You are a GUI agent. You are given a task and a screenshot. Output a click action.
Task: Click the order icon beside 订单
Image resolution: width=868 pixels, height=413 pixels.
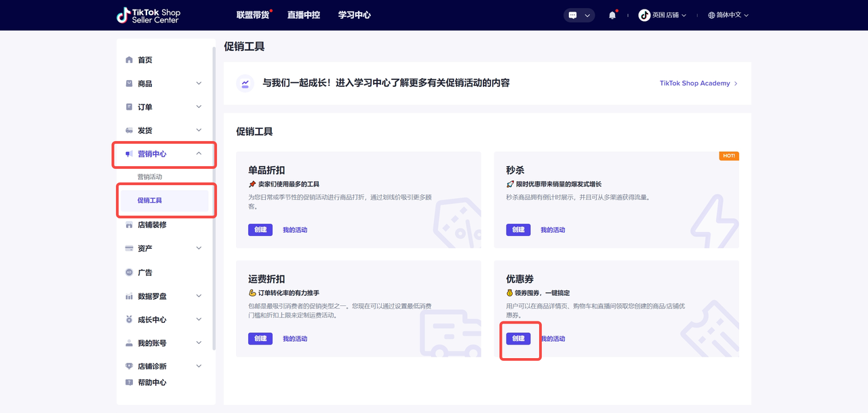[x=129, y=107]
